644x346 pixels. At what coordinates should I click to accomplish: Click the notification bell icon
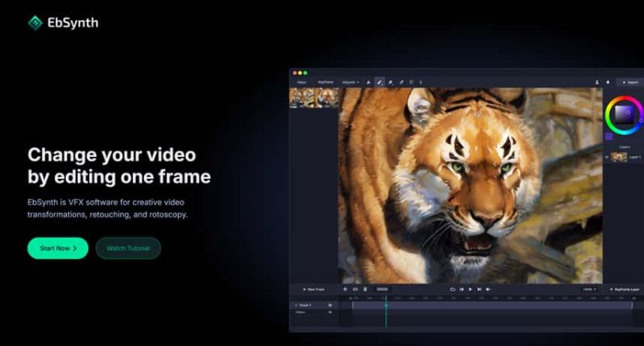pos(607,82)
